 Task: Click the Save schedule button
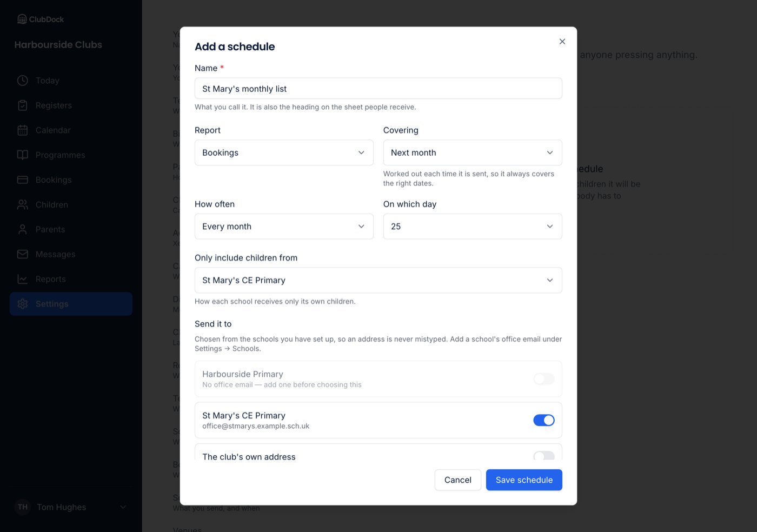(524, 480)
